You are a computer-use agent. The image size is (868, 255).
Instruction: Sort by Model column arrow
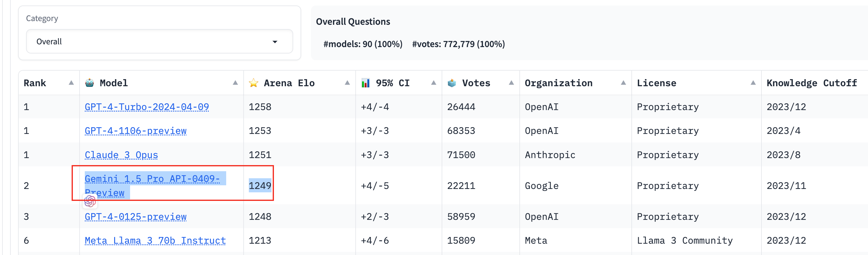(x=235, y=83)
